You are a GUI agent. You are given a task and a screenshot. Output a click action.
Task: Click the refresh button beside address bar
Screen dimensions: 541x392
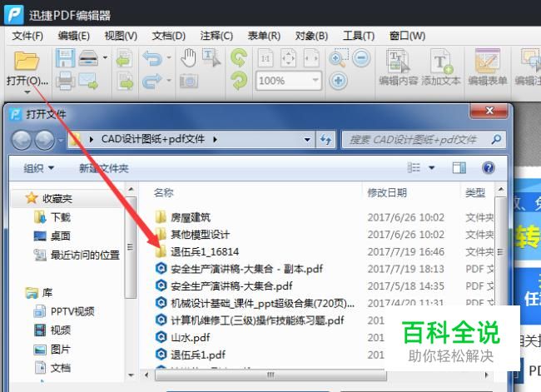click(x=325, y=140)
